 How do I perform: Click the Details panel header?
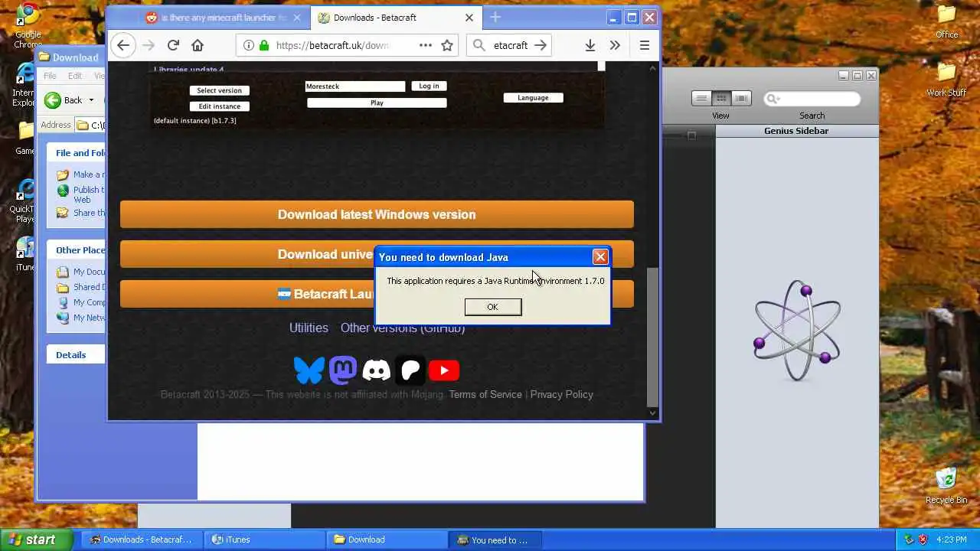click(x=76, y=355)
